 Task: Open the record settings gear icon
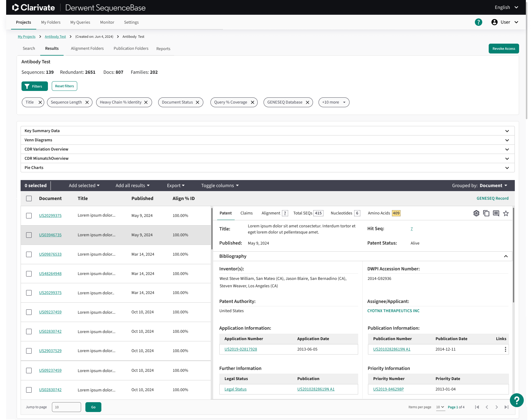pyautogui.click(x=476, y=213)
